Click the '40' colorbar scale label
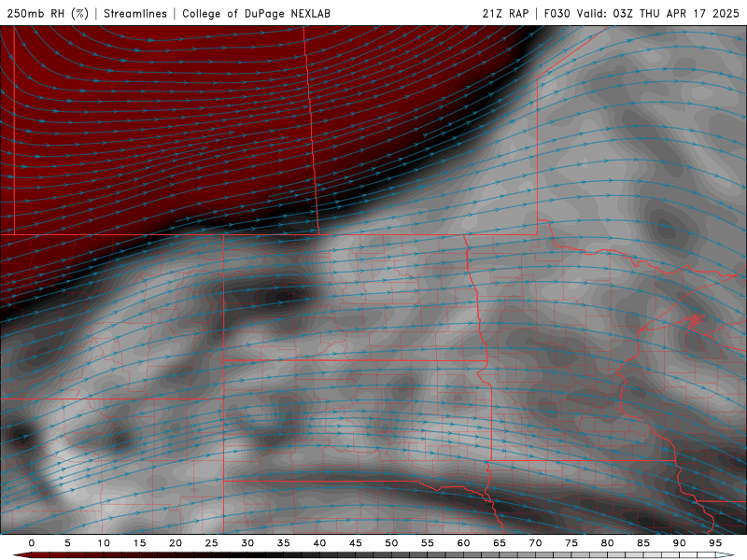 pyautogui.click(x=319, y=543)
